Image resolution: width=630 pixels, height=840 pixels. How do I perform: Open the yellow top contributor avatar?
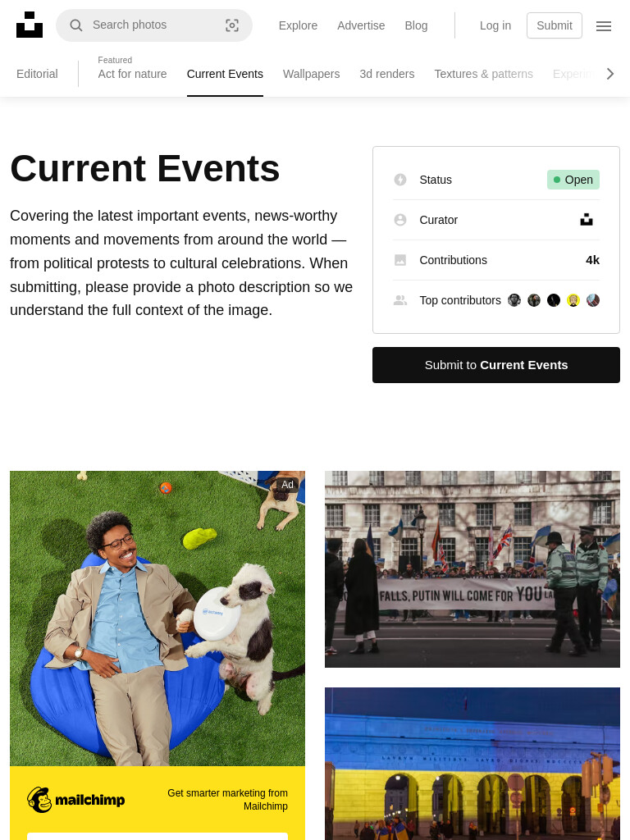(x=573, y=300)
